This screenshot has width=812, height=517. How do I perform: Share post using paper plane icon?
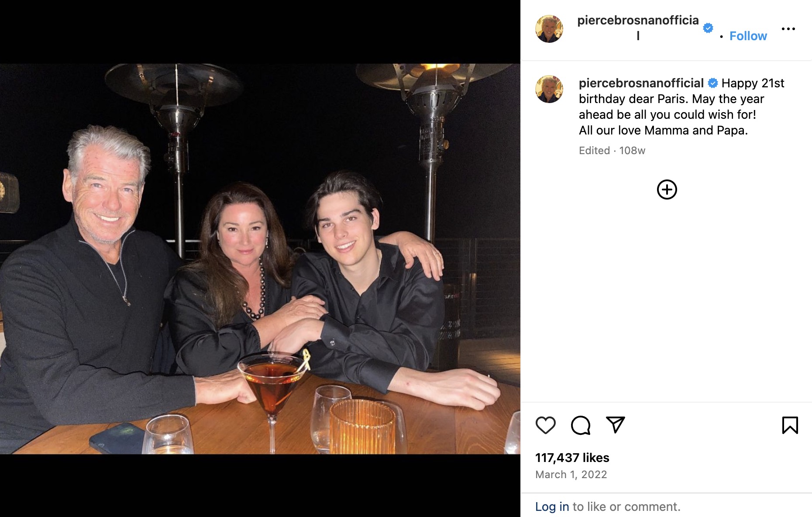pos(615,424)
